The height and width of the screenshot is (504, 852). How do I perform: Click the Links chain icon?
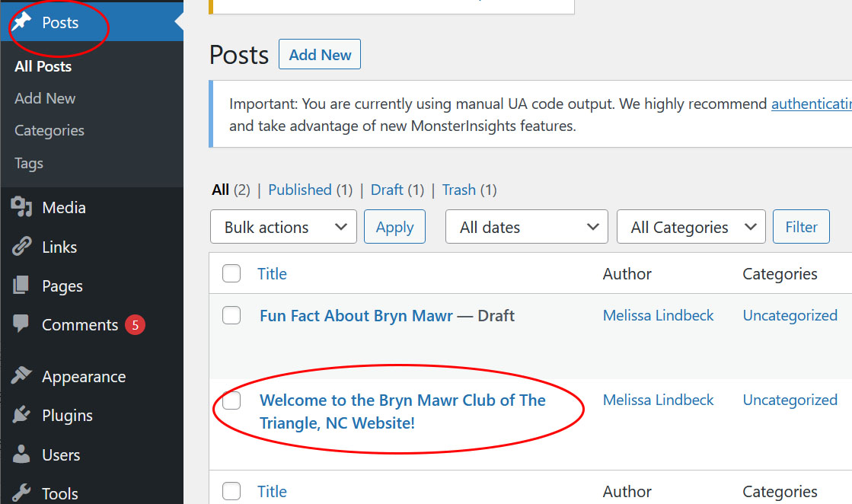22,247
